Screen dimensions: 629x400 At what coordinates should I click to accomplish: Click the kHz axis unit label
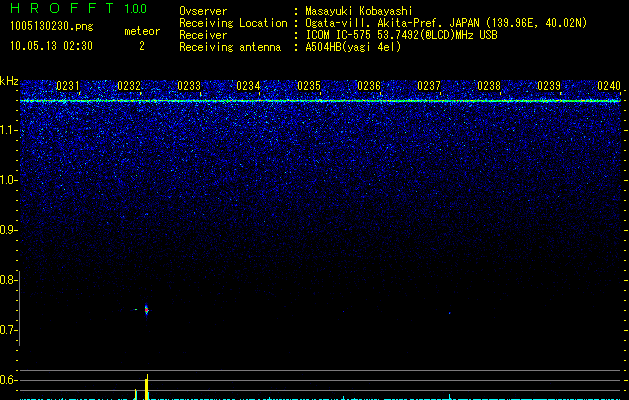tap(9, 81)
